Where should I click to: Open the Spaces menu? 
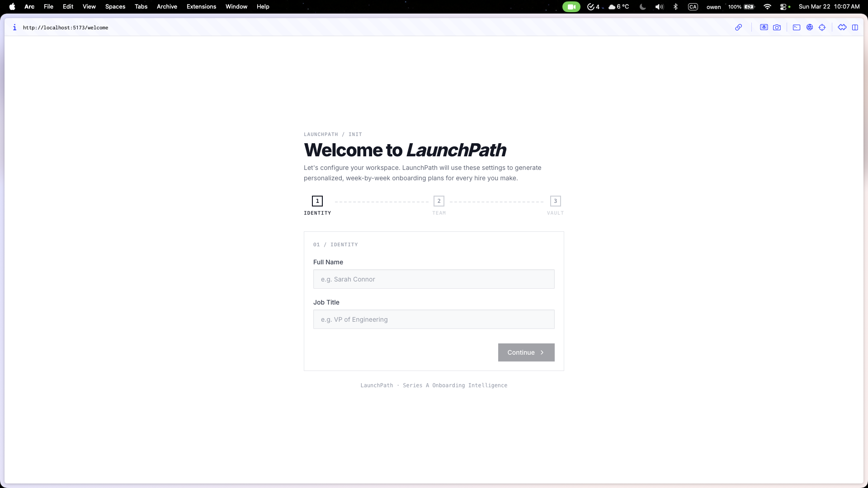pyautogui.click(x=115, y=7)
